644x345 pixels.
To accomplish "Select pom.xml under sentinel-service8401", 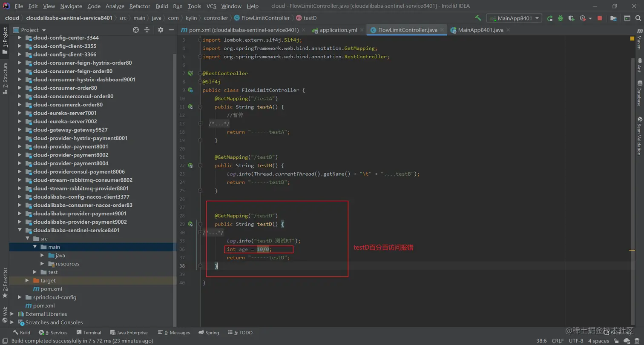I will [48, 289].
